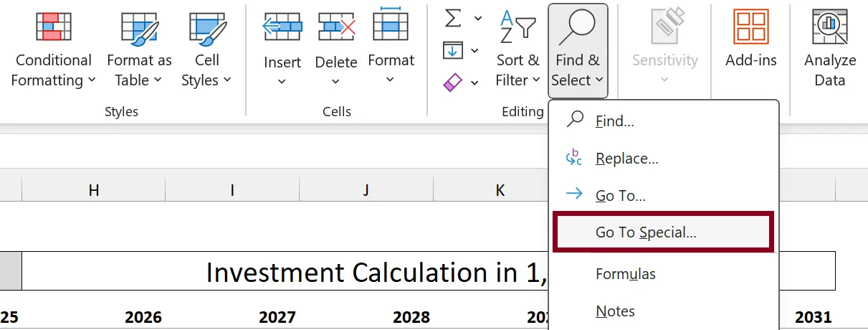Select Notes in Find & Select menu
868x330 pixels.
664,311
